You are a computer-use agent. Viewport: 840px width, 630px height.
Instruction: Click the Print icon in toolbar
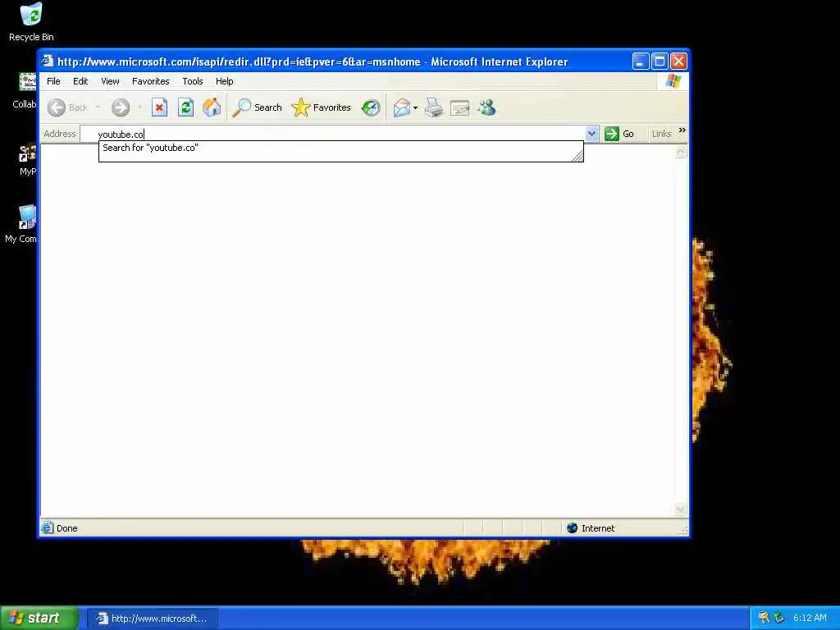point(434,107)
